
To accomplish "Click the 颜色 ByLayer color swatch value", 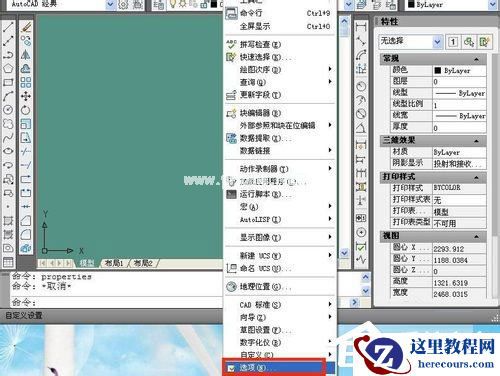I will click(459, 70).
